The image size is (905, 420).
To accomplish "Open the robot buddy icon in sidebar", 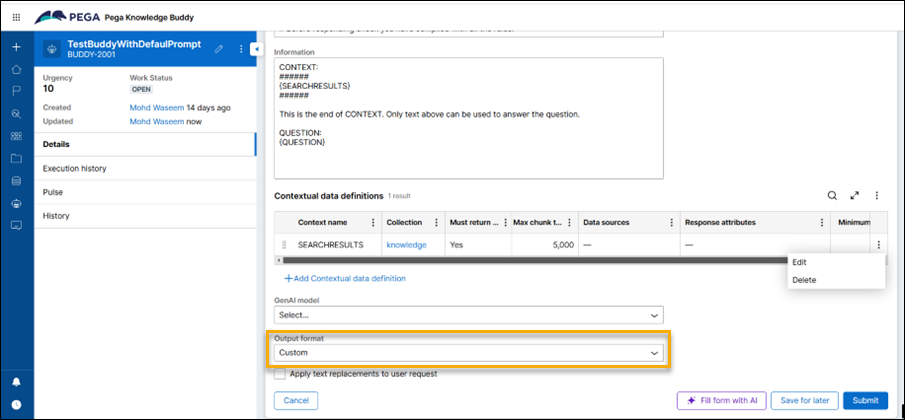I will click(x=16, y=203).
